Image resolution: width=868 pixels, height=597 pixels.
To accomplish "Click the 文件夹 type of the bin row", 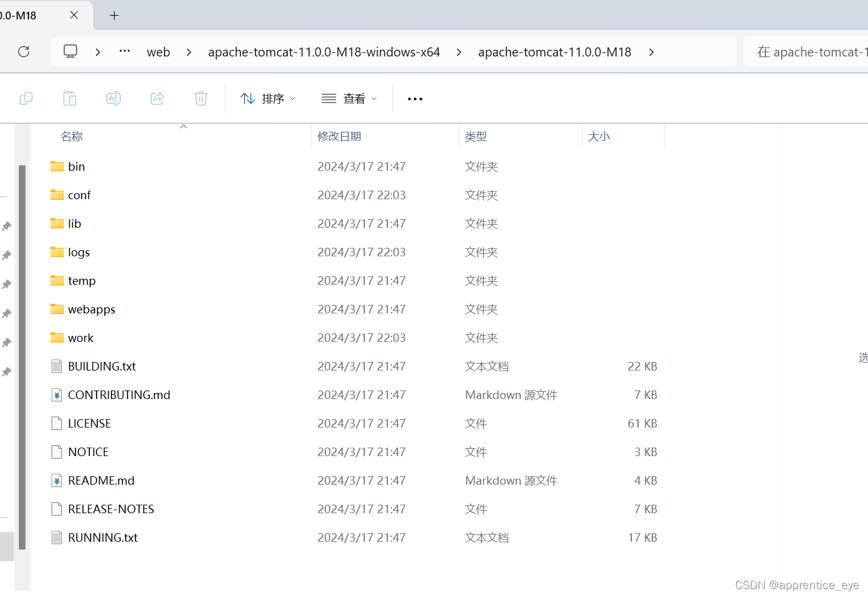I will point(481,166).
